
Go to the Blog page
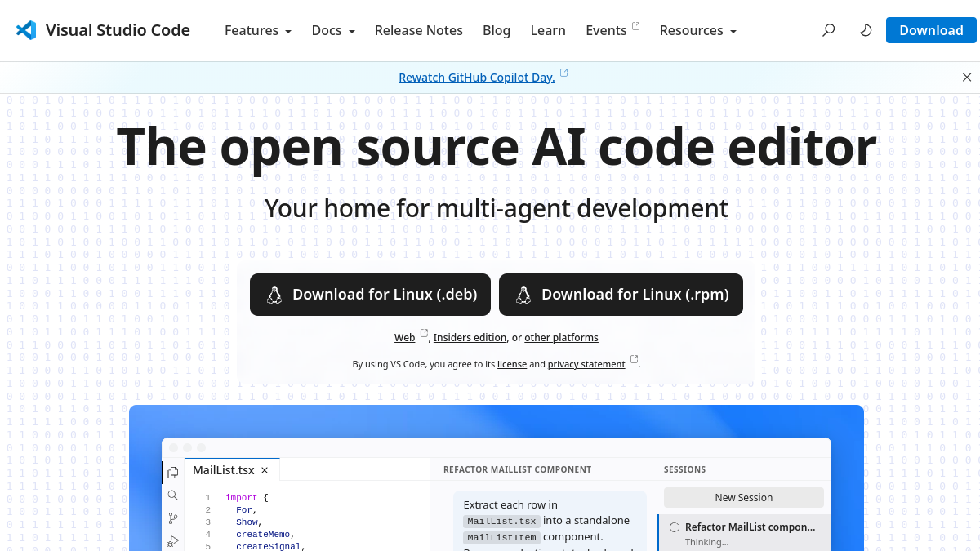[497, 30]
